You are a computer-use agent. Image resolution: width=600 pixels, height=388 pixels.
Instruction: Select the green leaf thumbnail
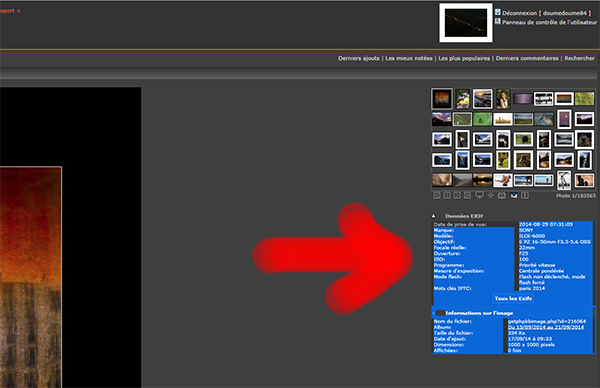point(482,119)
